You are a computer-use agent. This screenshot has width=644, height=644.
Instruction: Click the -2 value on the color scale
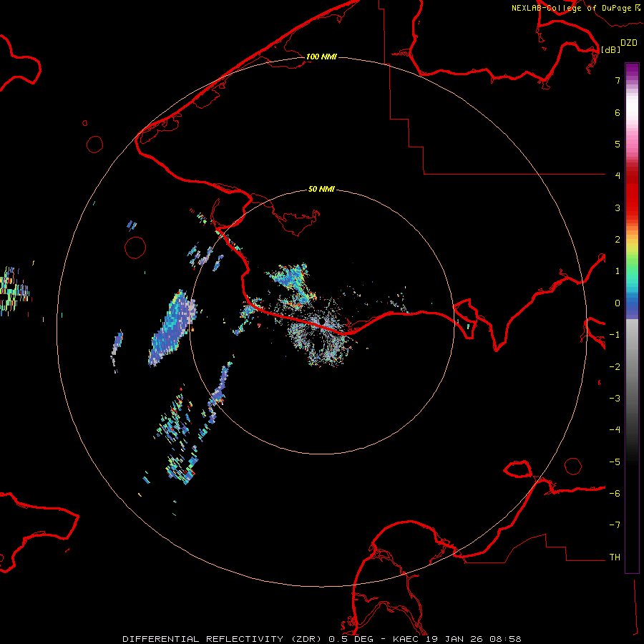(615, 366)
